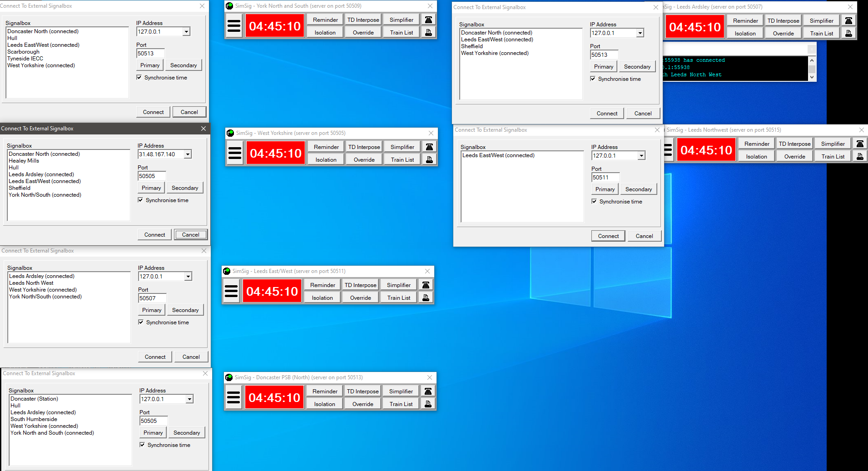Click Connect in dialog listing Tyneside IECC

(154, 112)
